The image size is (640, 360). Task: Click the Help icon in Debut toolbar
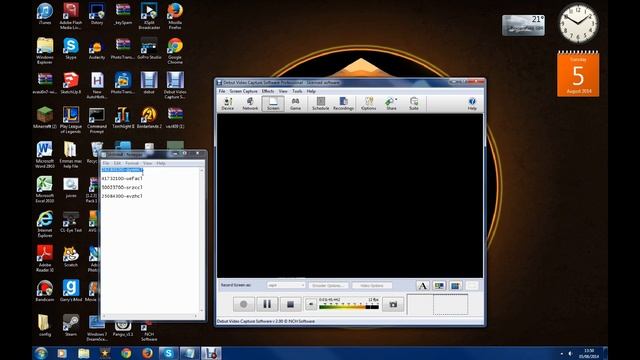[472, 104]
